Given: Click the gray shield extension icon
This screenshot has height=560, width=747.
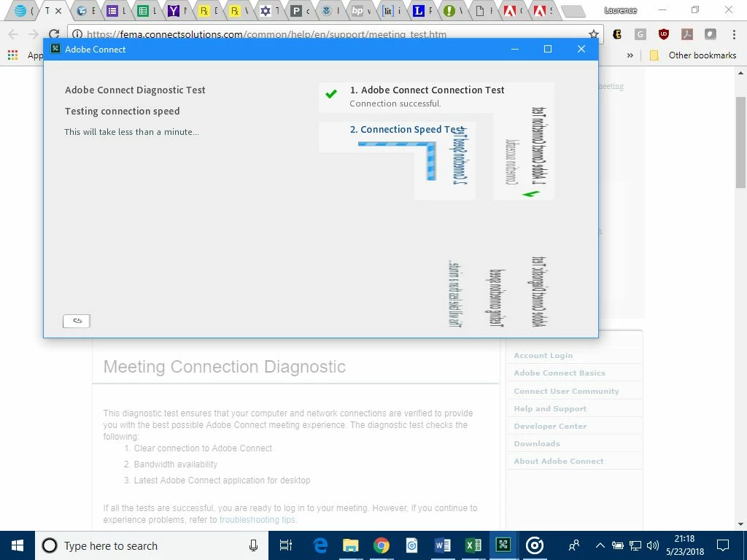Looking at the screenshot, I should pos(711,34).
